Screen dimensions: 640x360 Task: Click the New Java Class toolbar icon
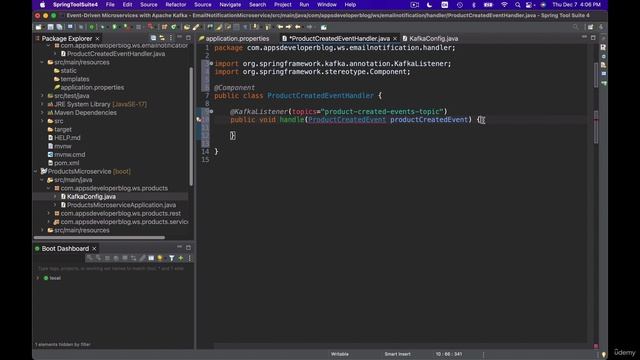[x=174, y=27]
